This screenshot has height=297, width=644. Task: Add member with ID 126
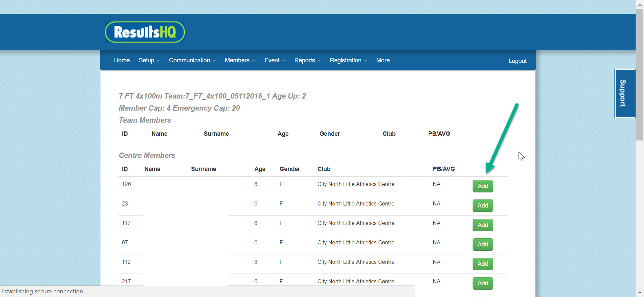pos(483,186)
